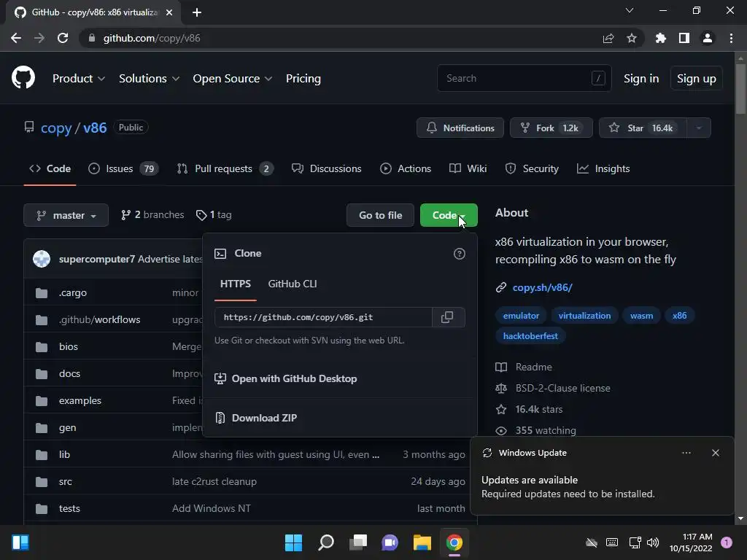Screen dimensions: 747x560
Task: Click the emulator topic tag
Action: [x=521, y=316]
